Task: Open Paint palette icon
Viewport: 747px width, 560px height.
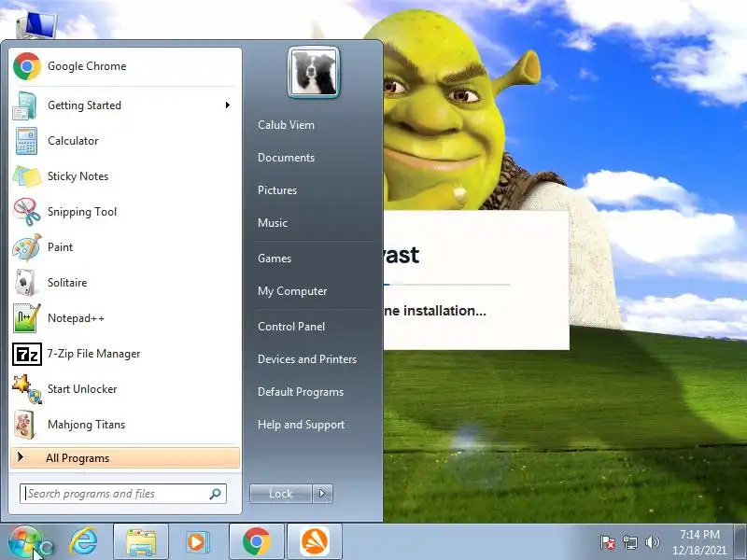Action: tap(27, 247)
